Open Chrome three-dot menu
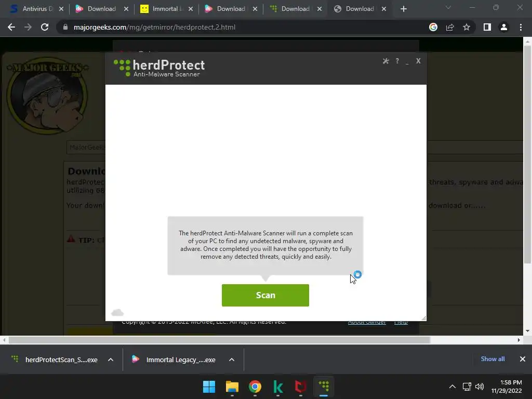The image size is (532, 399). point(521,27)
